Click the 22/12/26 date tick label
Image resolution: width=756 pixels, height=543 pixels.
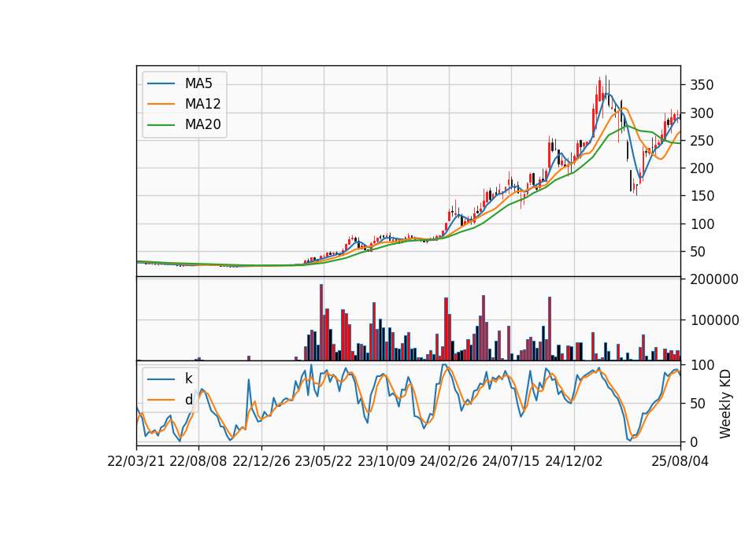click(261, 461)
